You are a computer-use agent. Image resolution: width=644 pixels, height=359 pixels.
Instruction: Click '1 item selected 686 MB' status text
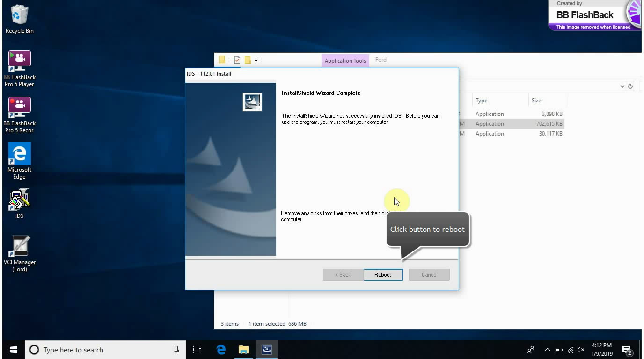point(278,323)
